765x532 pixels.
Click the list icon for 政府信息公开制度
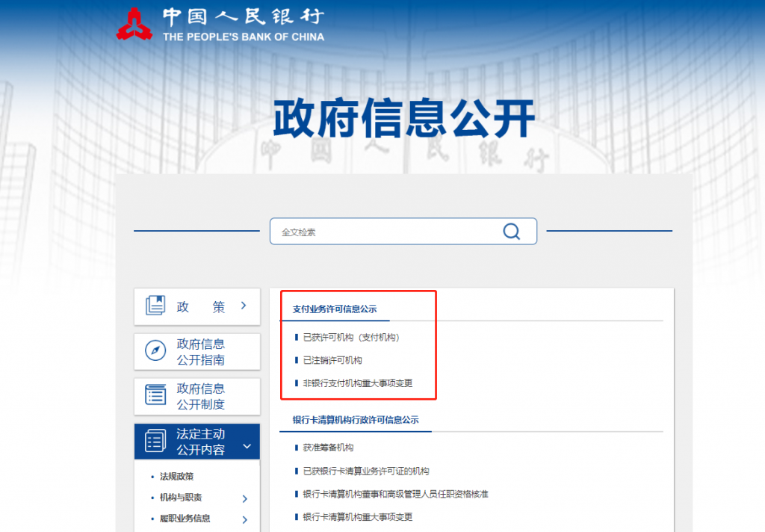tap(155, 395)
